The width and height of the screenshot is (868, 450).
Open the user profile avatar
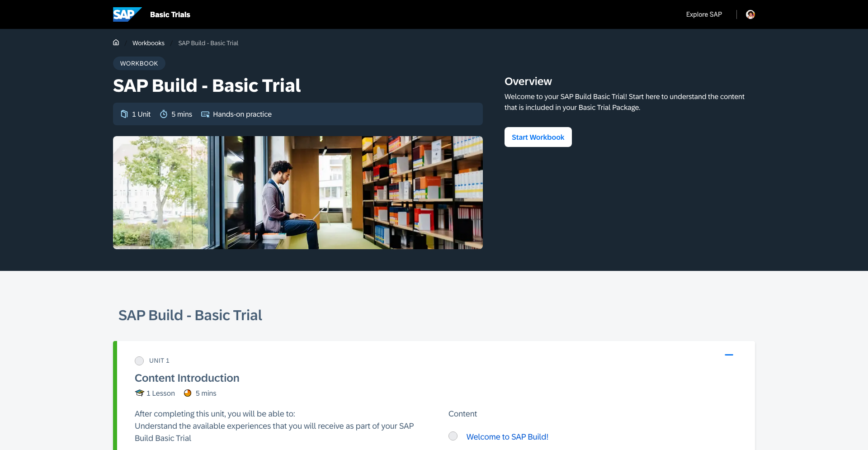750,14
